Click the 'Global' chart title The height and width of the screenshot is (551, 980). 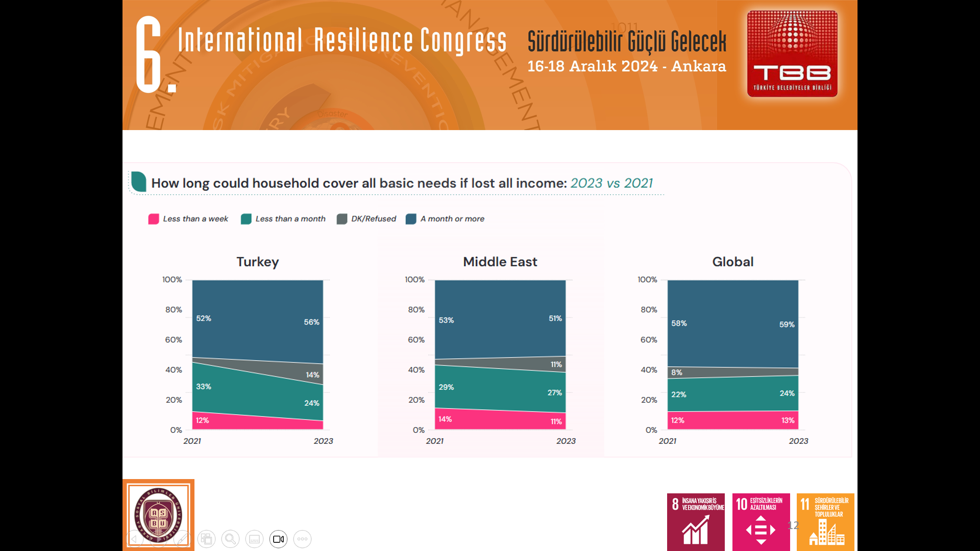coord(733,262)
